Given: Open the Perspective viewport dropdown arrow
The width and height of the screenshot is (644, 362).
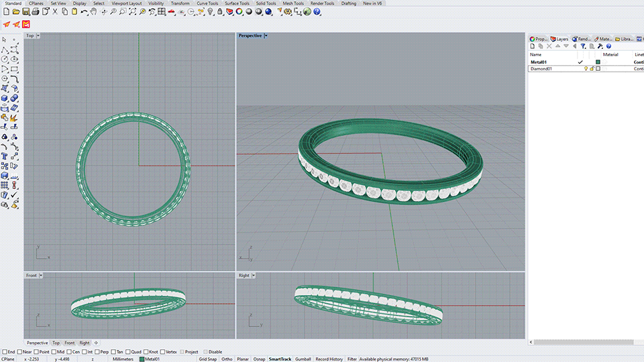Looking at the screenshot, I should pyautogui.click(x=266, y=36).
